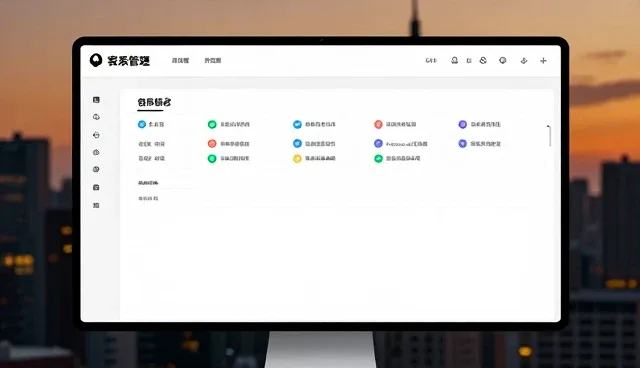Click the faint text line under the bold small label

coord(148,198)
